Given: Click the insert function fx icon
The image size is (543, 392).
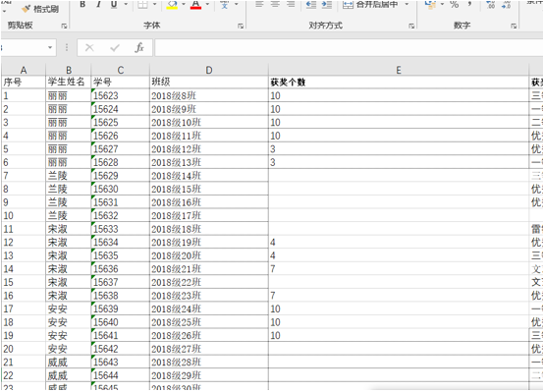Looking at the screenshot, I should 139,47.
